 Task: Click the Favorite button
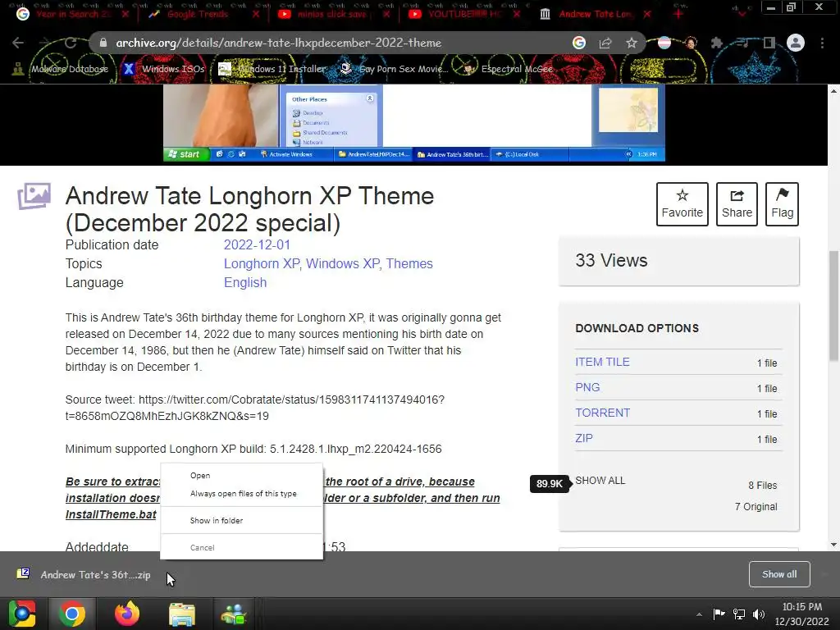point(682,204)
